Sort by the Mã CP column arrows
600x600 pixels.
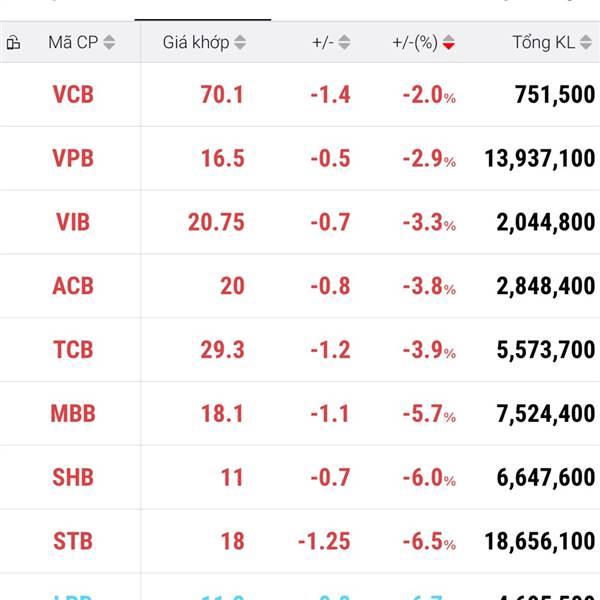(109, 42)
